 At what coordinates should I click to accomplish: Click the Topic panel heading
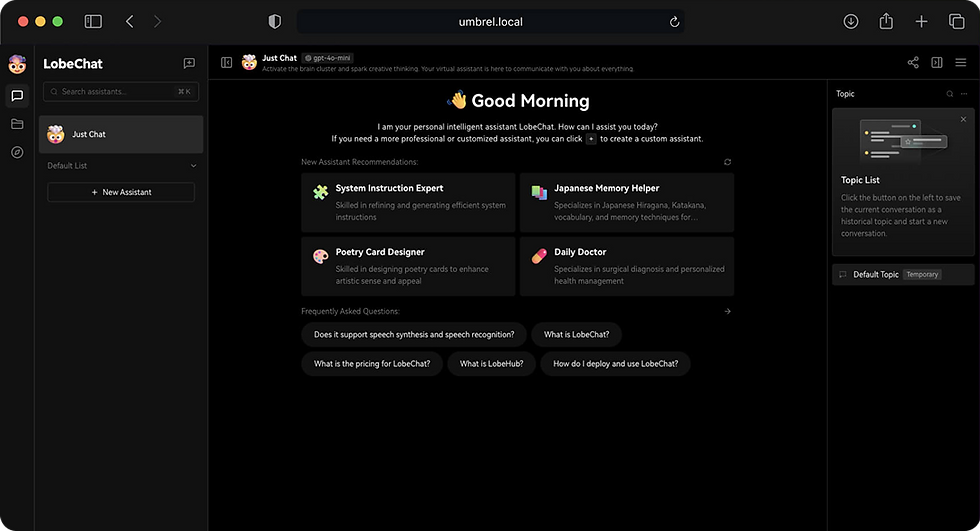tap(845, 94)
